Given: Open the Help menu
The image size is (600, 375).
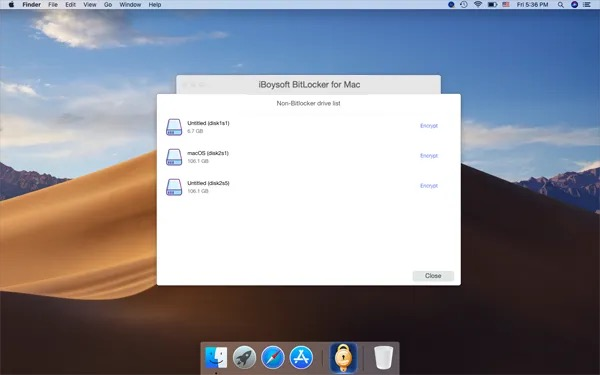Looking at the screenshot, I should click(x=155, y=5).
